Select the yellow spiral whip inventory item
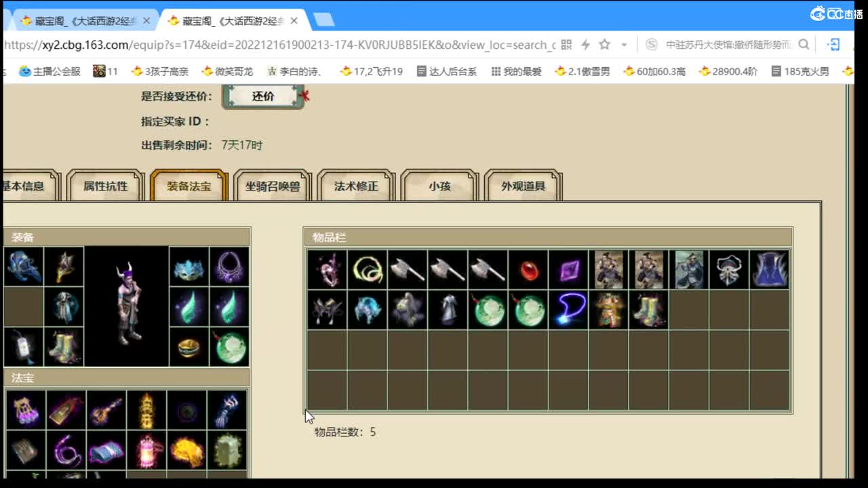Viewport: 868px width, 488px height. [367, 270]
